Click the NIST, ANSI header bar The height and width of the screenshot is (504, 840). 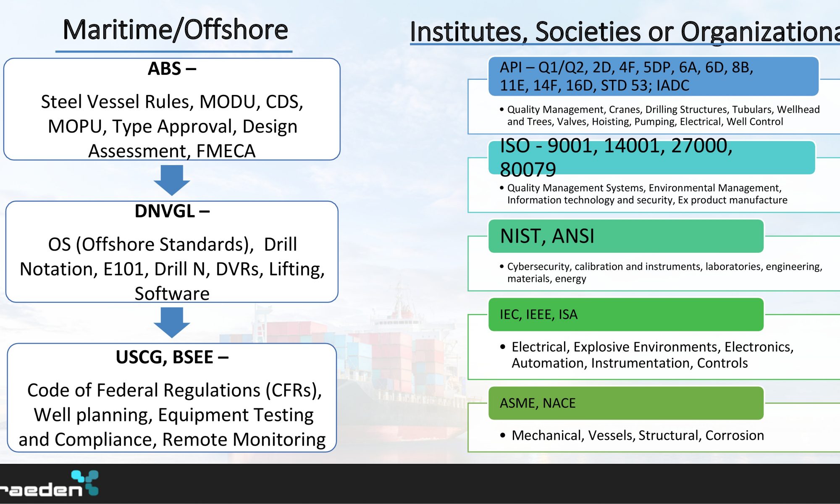tap(626, 236)
